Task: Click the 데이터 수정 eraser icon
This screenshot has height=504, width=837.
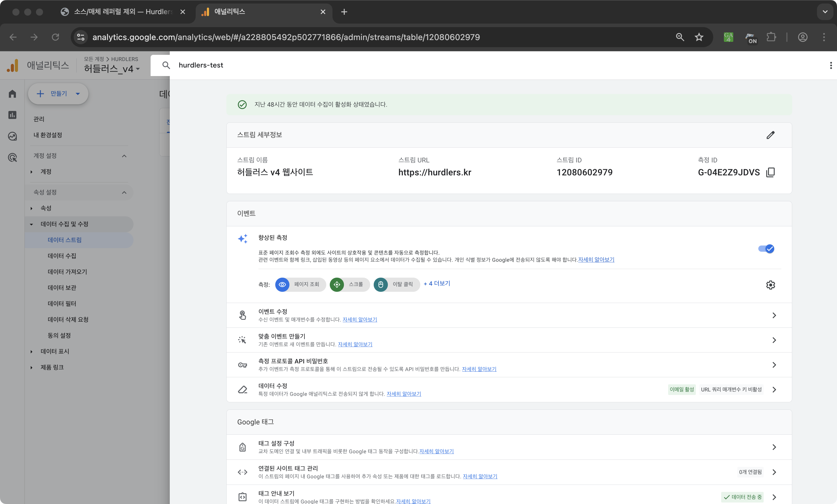Action: (243, 390)
